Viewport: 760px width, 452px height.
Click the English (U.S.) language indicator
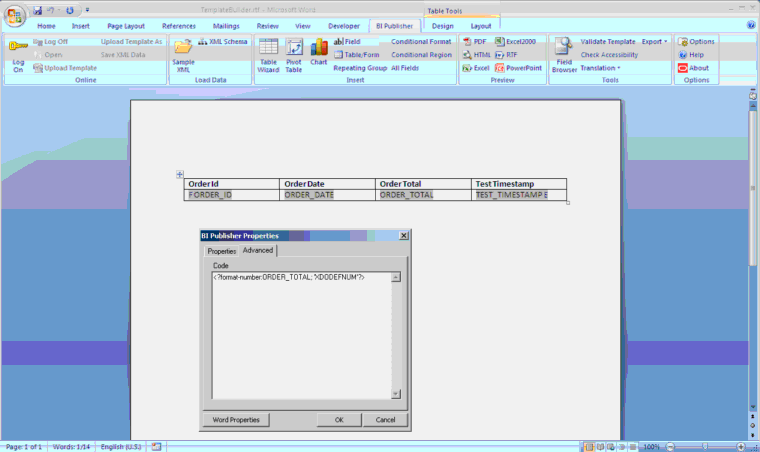click(x=121, y=447)
